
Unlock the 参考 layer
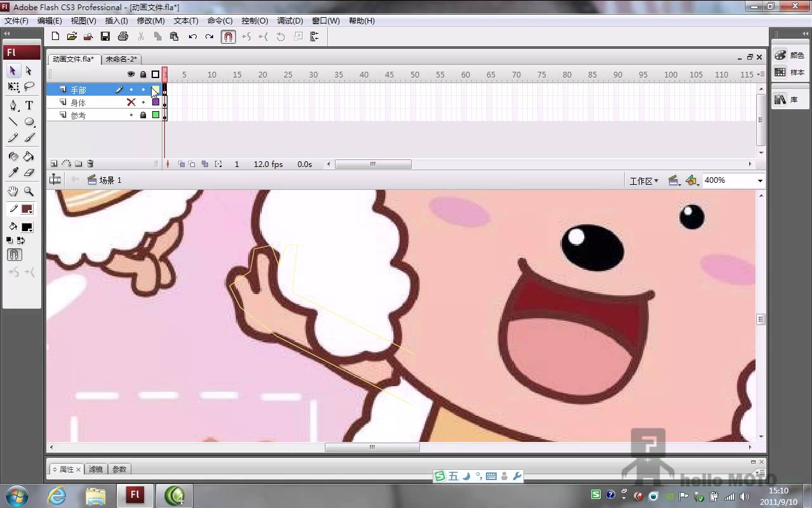[143, 116]
